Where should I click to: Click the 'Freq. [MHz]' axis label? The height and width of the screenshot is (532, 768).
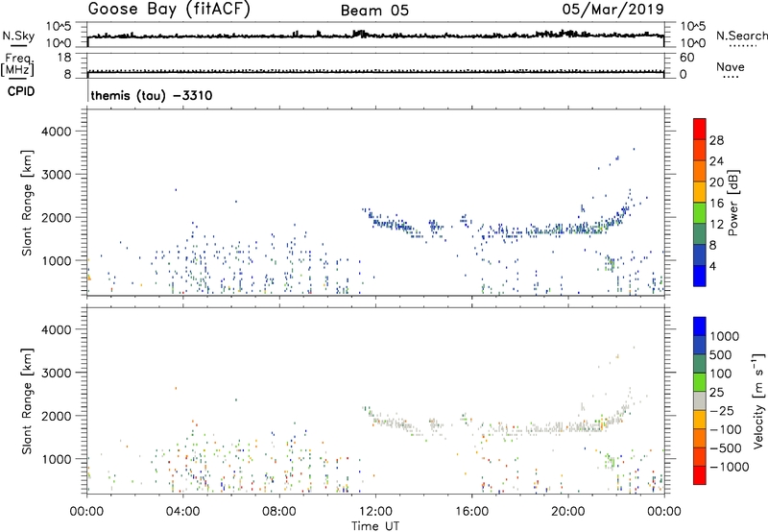pos(17,65)
